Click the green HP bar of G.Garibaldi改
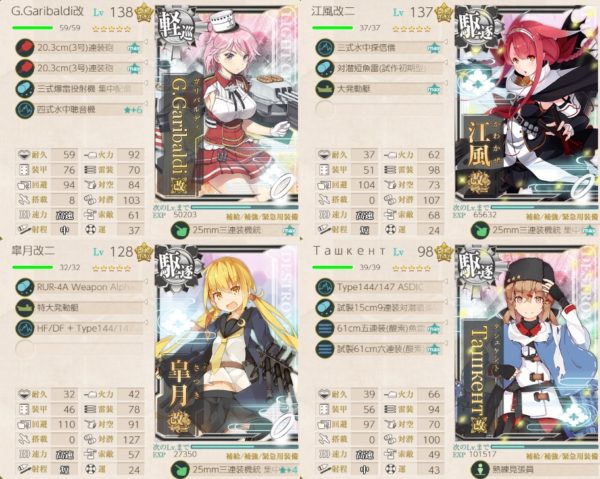This screenshot has width=600, height=479. click(32, 28)
